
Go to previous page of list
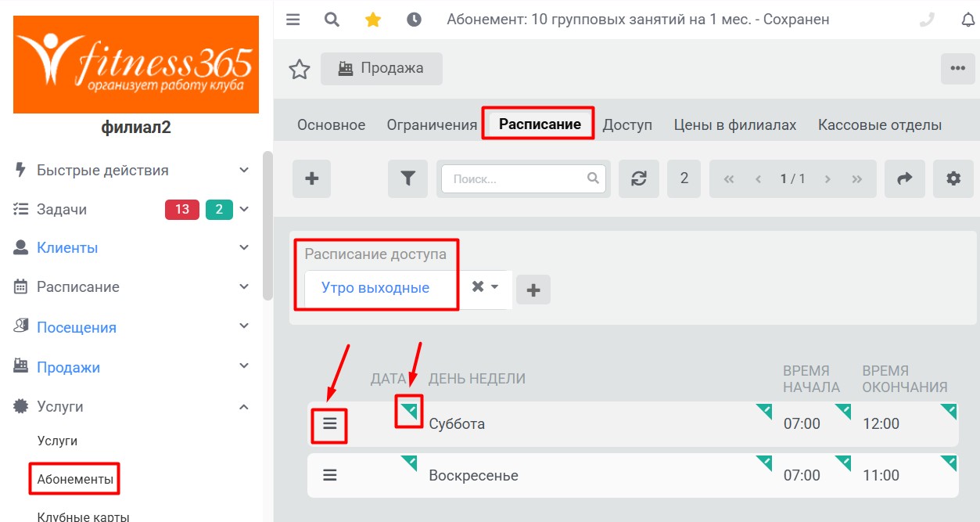[758, 179]
